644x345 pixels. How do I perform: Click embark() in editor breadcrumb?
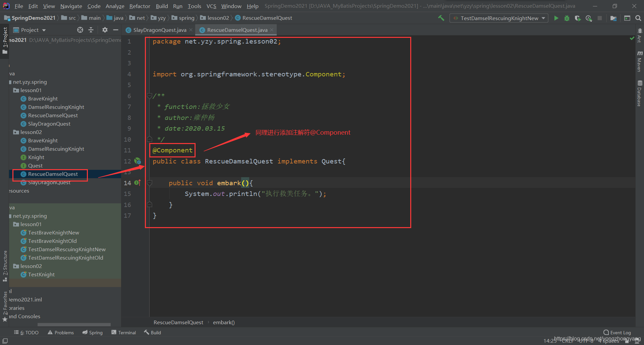tap(224, 323)
